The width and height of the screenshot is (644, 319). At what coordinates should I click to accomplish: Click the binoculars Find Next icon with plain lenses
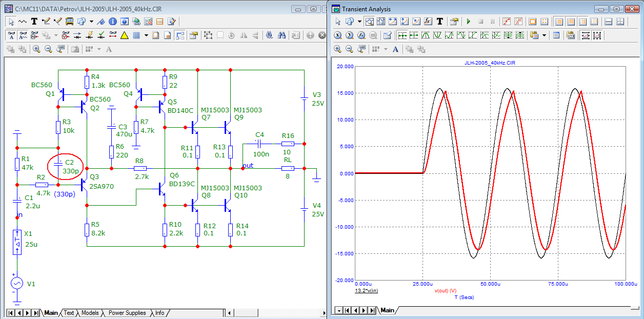[281, 35]
